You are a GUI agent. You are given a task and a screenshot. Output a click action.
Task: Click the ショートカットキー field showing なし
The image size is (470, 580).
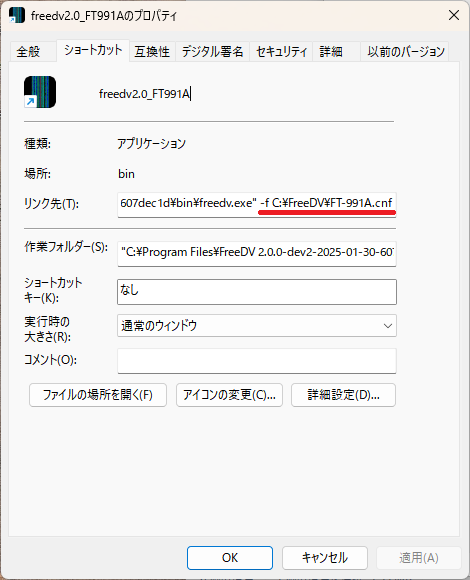coord(257,292)
